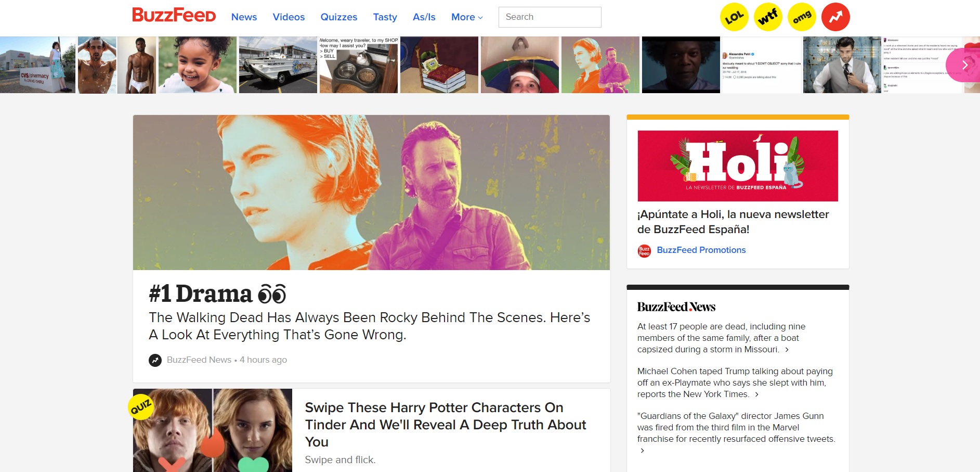Click the Holi newsletter banner image
The height and width of the screenshot is (472, 980).
pyautogui.click(x=738, y=166)
